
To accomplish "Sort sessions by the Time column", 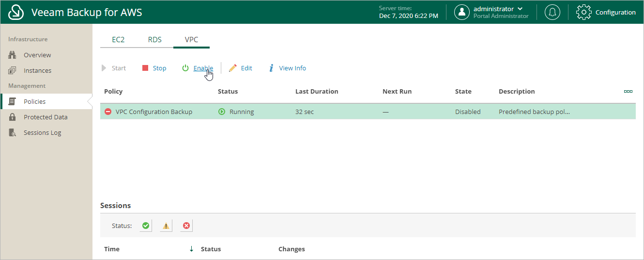I will (x=112, y=249).
